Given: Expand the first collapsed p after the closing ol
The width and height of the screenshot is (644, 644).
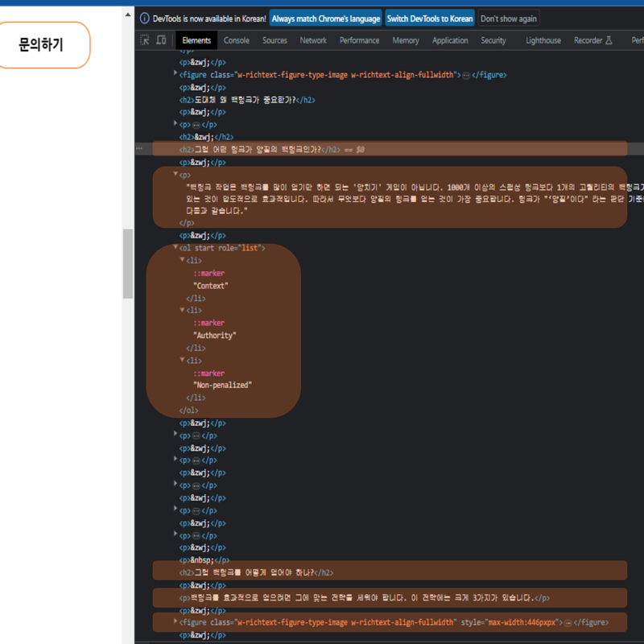Looking at the screenshot, I should coord(175,433).
